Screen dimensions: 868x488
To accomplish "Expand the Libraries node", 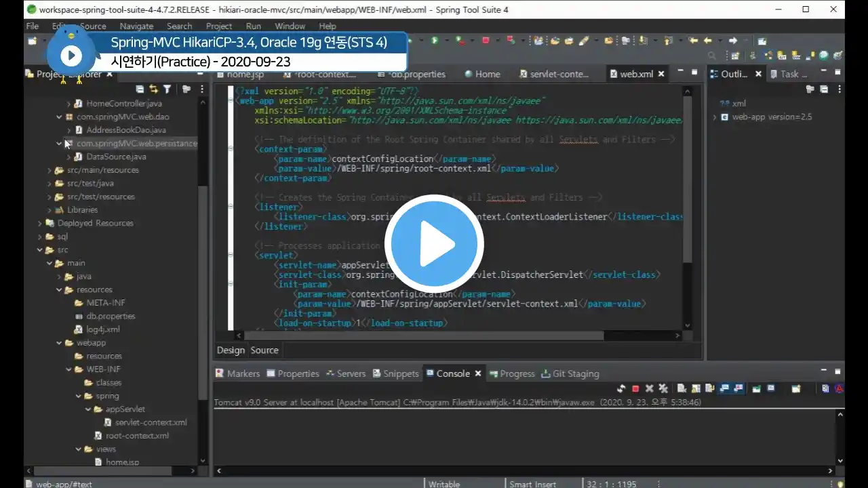I will tap(50, 210).
